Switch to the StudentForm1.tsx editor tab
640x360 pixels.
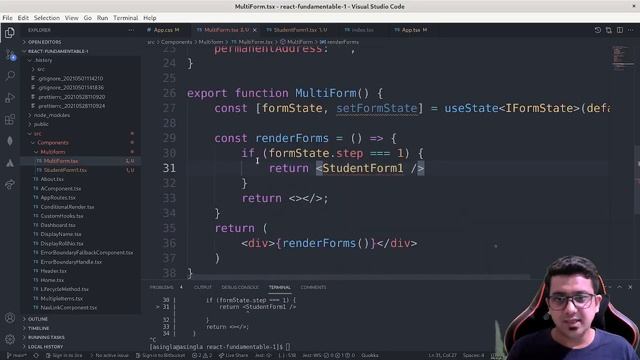pyautogui.click(x=297, y=30)
